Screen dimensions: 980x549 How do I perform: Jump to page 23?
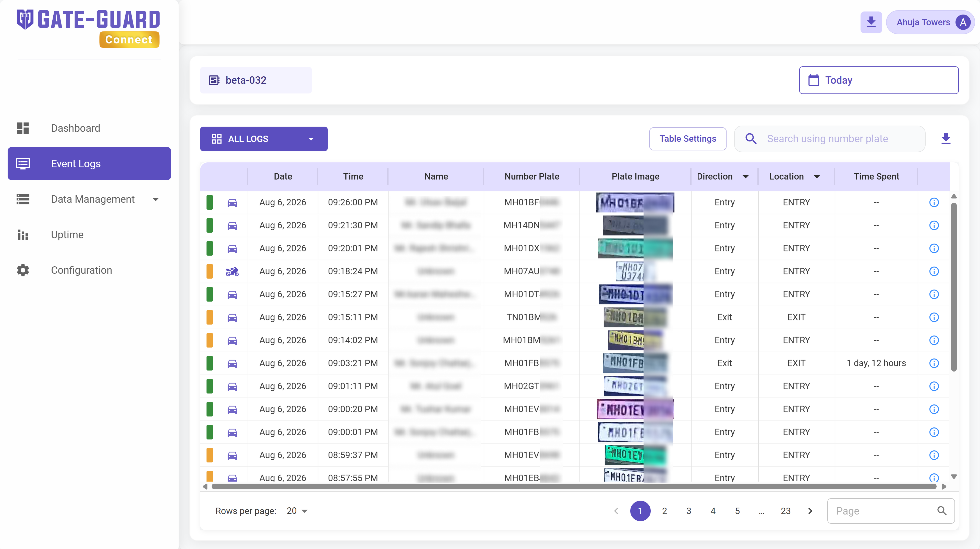pyautogui.click(x=785, y=511)
